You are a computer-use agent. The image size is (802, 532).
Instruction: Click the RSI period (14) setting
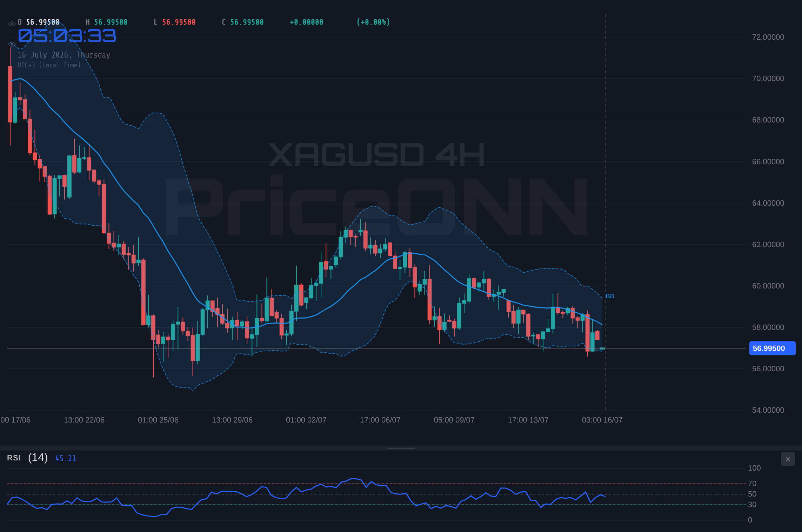click(x=38, y=458)
